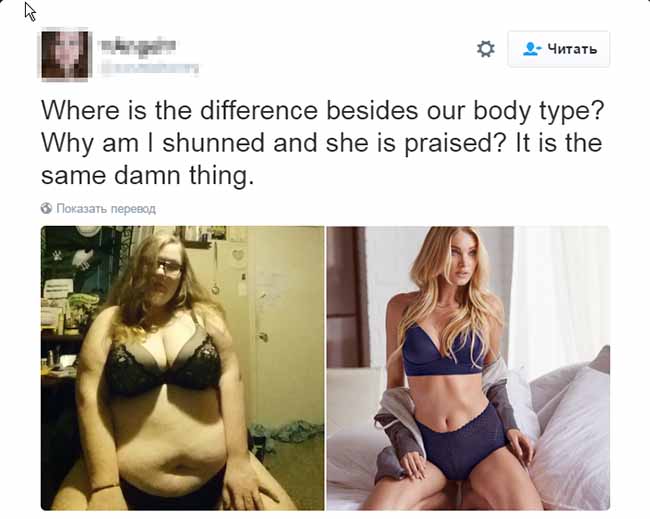This screenshot has height=519, width=650.
Task: Click the words 'body type?' in the tweet
Action: pos(538,112)
